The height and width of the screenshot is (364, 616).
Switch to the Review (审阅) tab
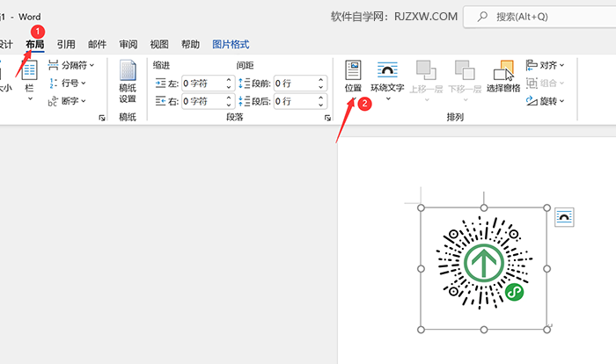tap(128, 44)
